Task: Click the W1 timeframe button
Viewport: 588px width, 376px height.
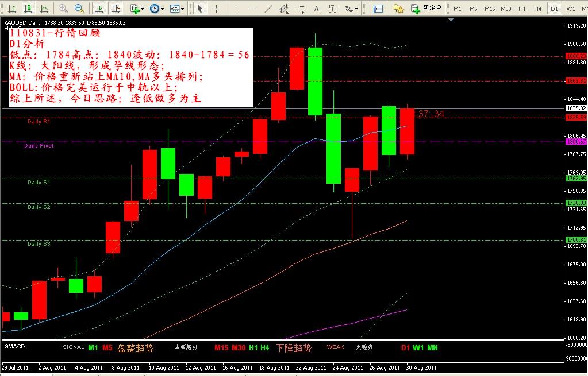Action: tap(570, 9)
